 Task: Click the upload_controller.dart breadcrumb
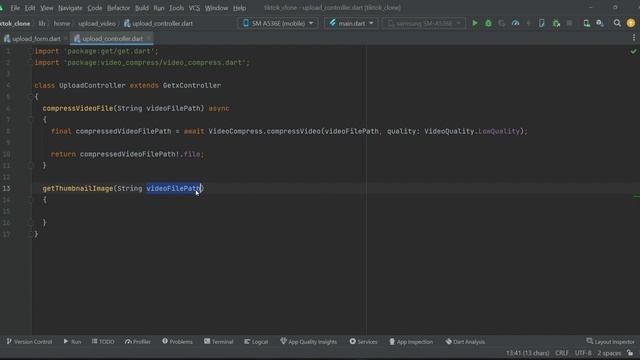(158, 24)
